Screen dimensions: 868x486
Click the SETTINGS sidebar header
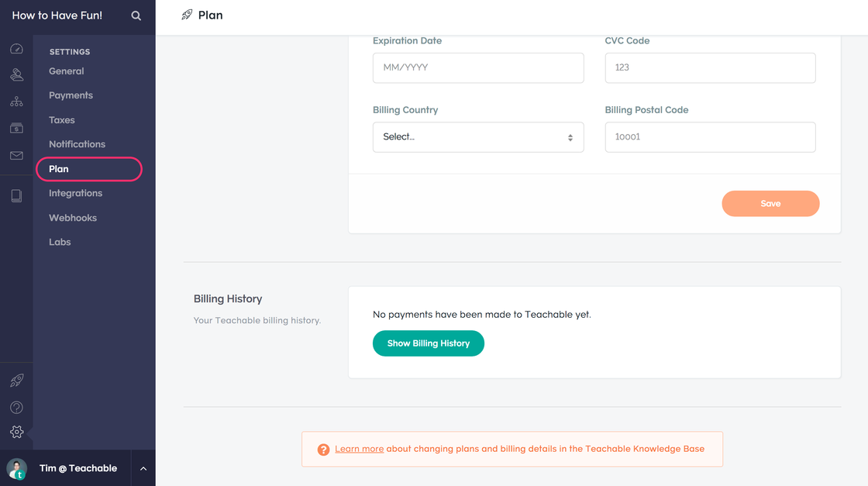point(70,51)
